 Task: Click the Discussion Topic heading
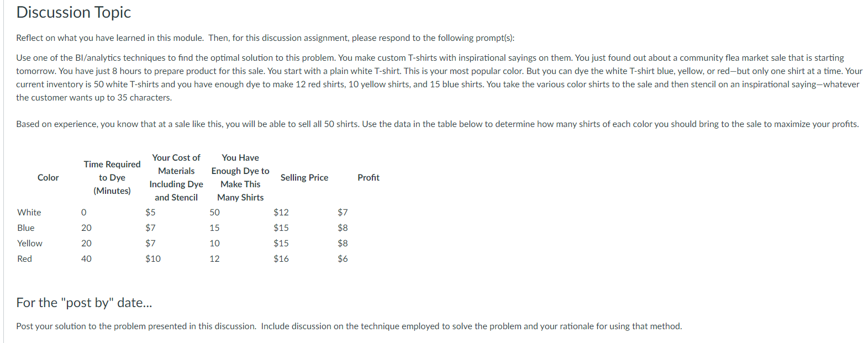(73, 12)
